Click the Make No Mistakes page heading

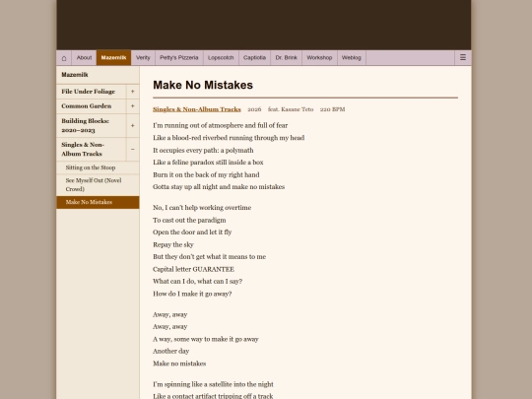[203, 85]
